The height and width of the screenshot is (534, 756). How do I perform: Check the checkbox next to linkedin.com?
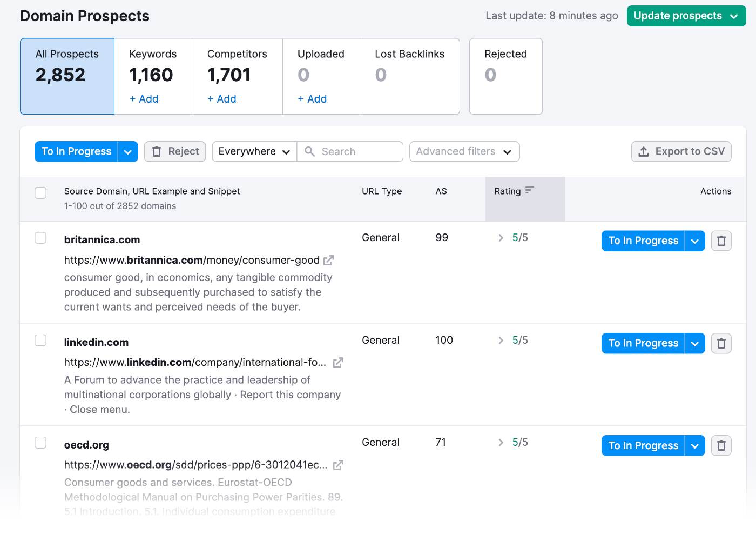(40, 341)
